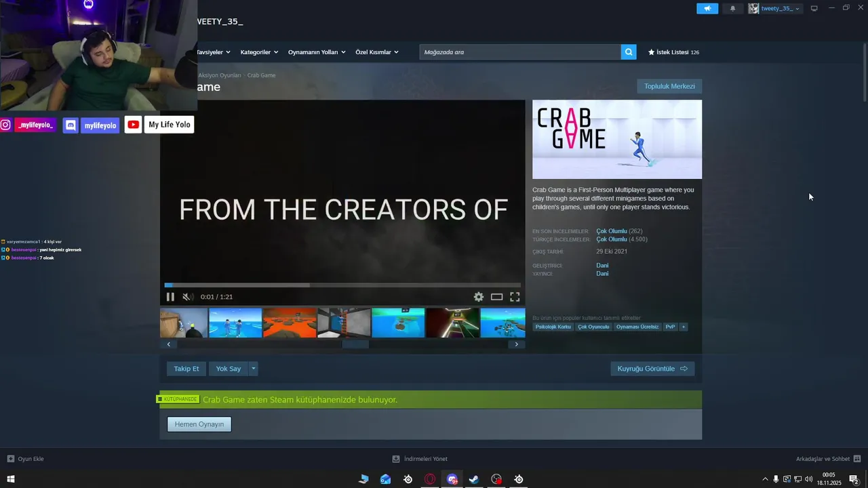868x488 pixels.
Task: Open the developer Dani link
Action: [x=602, y=265]
